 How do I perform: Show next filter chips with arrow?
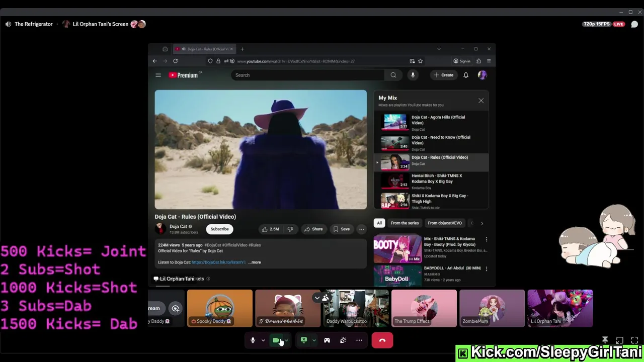click(x=481, y=223)
